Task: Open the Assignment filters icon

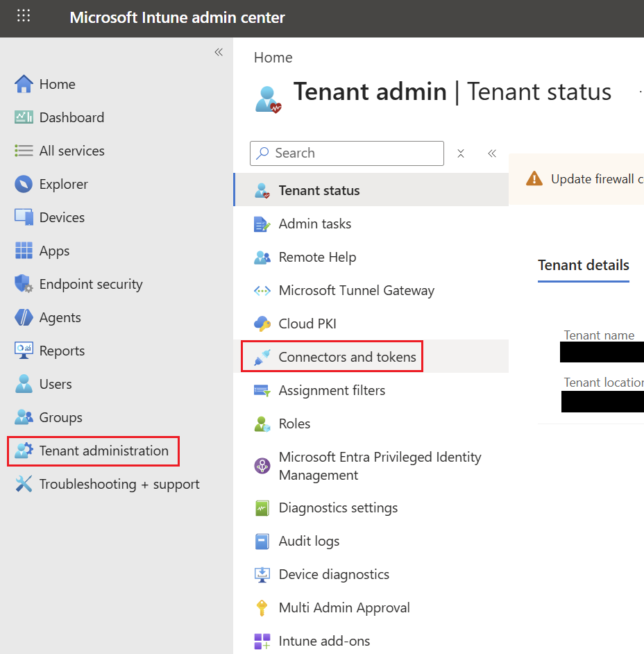Action: tap(262, 391)
